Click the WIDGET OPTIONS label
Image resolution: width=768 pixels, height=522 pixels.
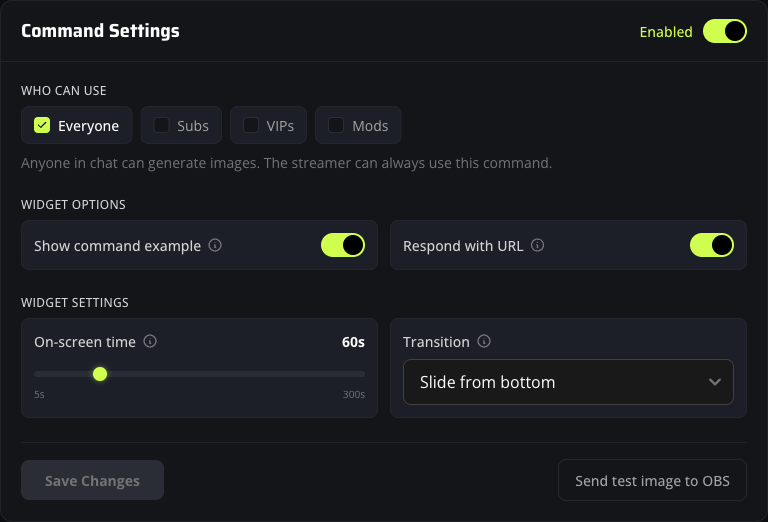click(73, 205)
